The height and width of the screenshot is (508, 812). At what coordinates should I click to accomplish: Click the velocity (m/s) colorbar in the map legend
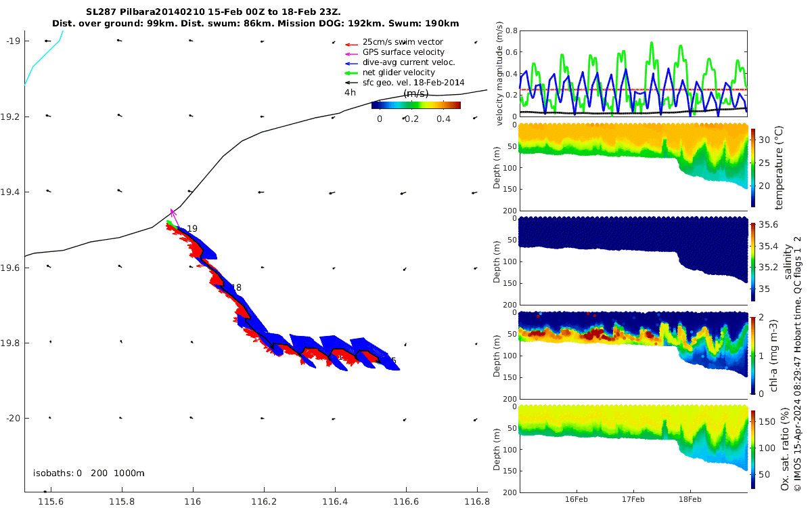(416, 105)
